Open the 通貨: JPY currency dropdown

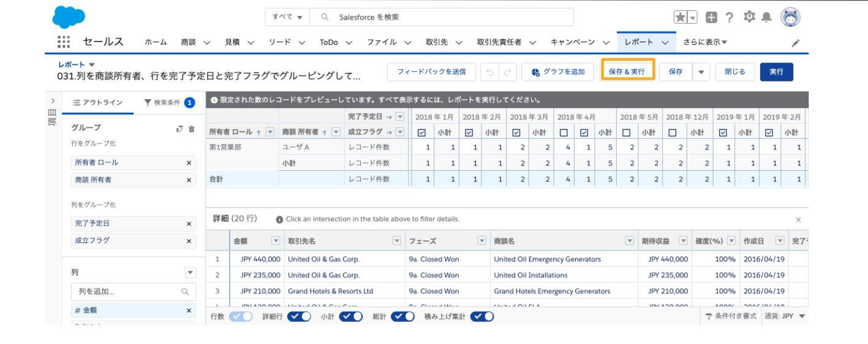[784, 316]
